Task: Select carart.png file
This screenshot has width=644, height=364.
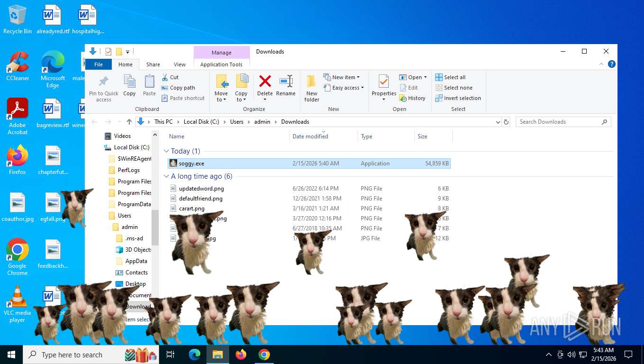Action: coord(309,209)
